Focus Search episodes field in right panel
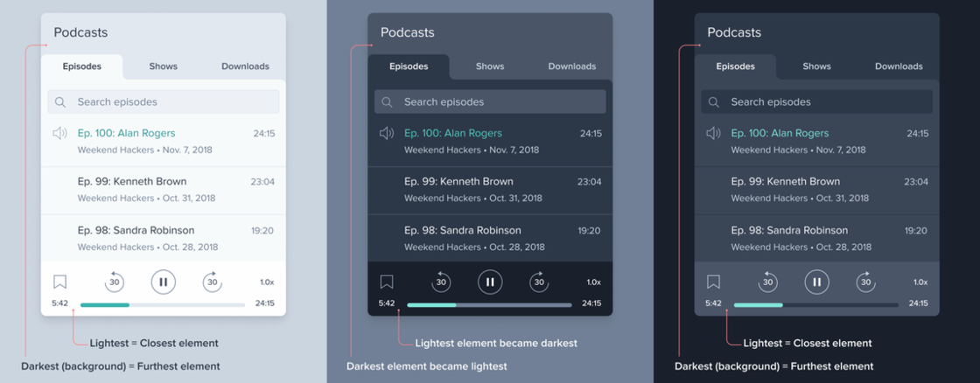The width and height of the screenshot is (980, 383). 817,101
